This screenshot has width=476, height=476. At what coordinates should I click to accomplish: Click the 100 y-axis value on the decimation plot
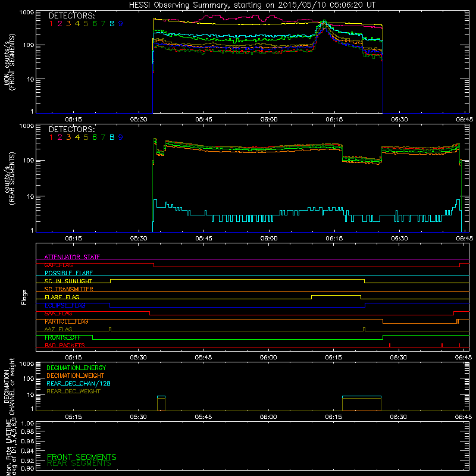(x=29, y=378)
